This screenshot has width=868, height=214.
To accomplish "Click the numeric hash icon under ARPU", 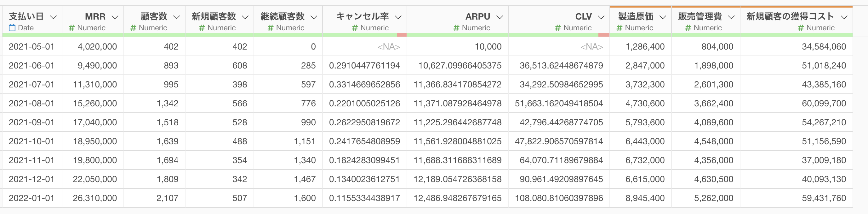I will tap(456, 28).
